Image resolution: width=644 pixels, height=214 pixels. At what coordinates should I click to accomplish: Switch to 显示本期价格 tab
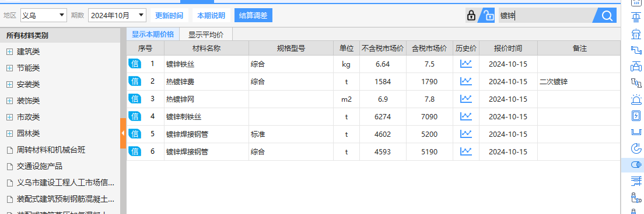153,34
